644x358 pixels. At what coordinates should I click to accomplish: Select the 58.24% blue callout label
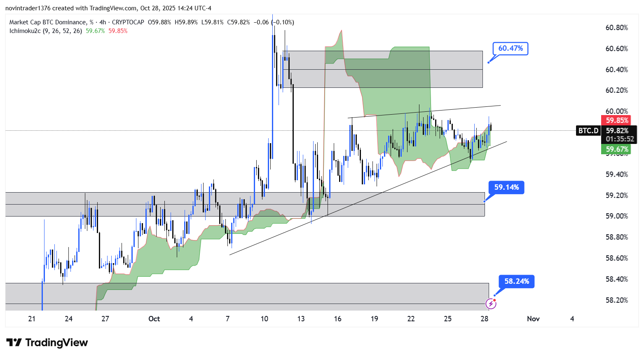[517, 281]
